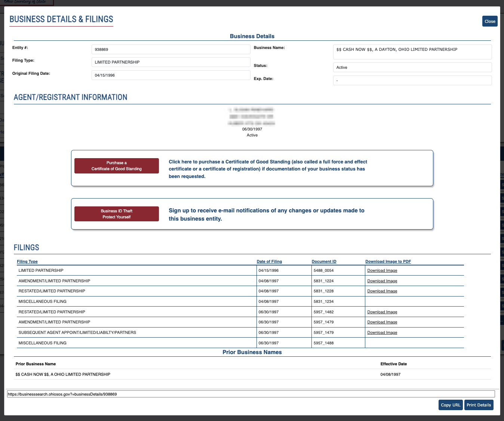Image resolution: width=504 pixels, height=421 pixels.
Task: Click the Entity number field 938869
Action: [x=171, y=49]
